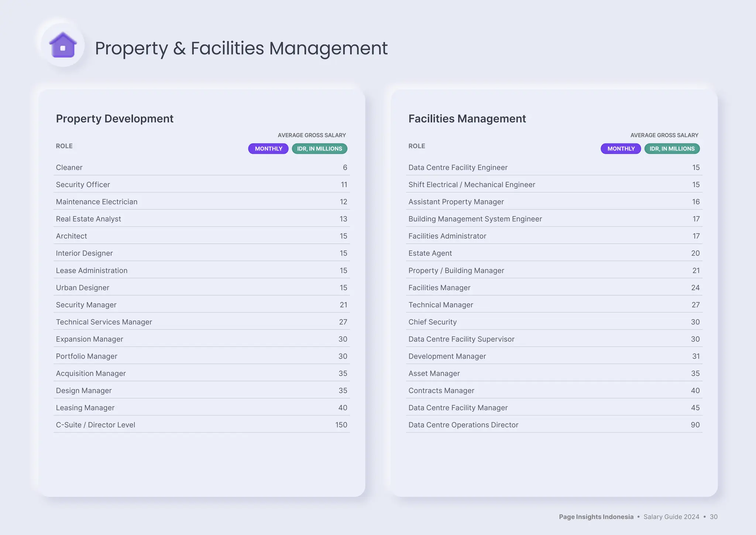Viewport: 756px width, 535px height.
Task: Click the Salary Guide 2024 footer text
Action: pos(671,517)
